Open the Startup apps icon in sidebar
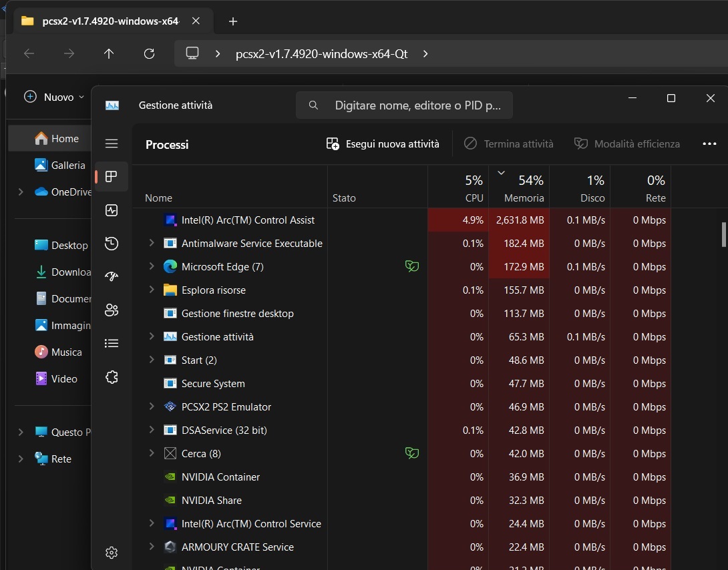This screenshot has height=570, width=728. click(x=112, y=276)
